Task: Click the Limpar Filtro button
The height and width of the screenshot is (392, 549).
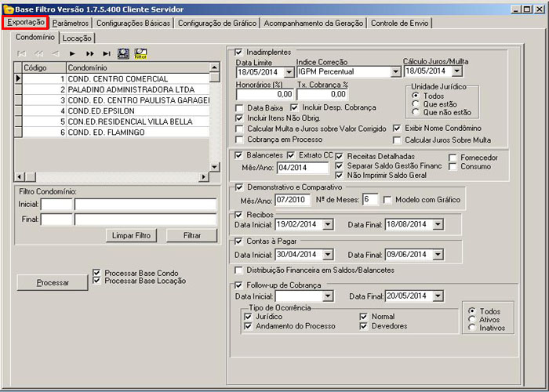Action: (x=130, y=235)
